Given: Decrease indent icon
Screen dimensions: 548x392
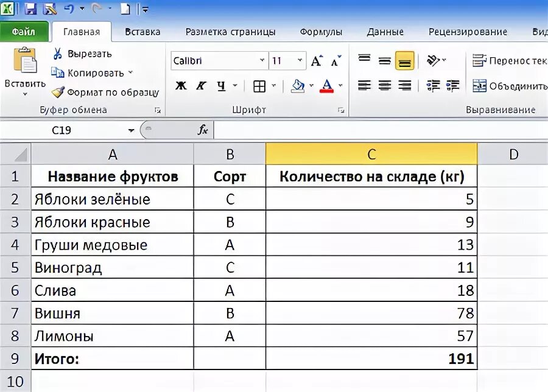Looking at the screenshot, I should tap(434, 86).
